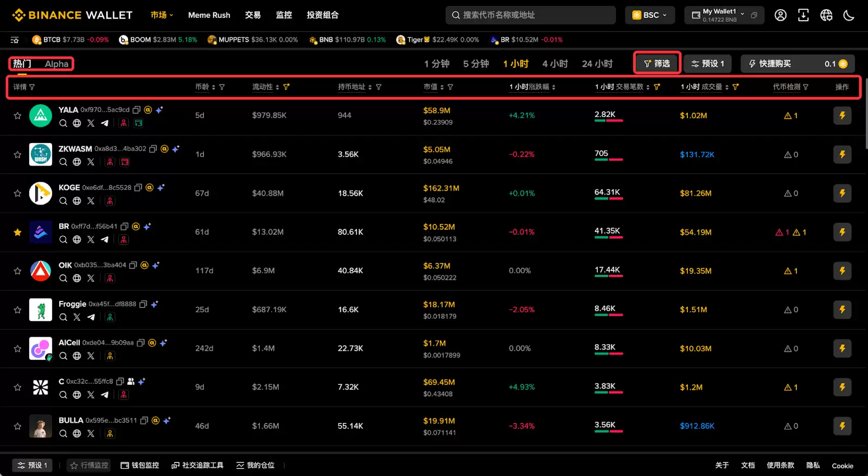The height and width of the screenshot is (476, 868).
Task: Open the 钱包监控 wallet monitor link
Action: [140, 465]
